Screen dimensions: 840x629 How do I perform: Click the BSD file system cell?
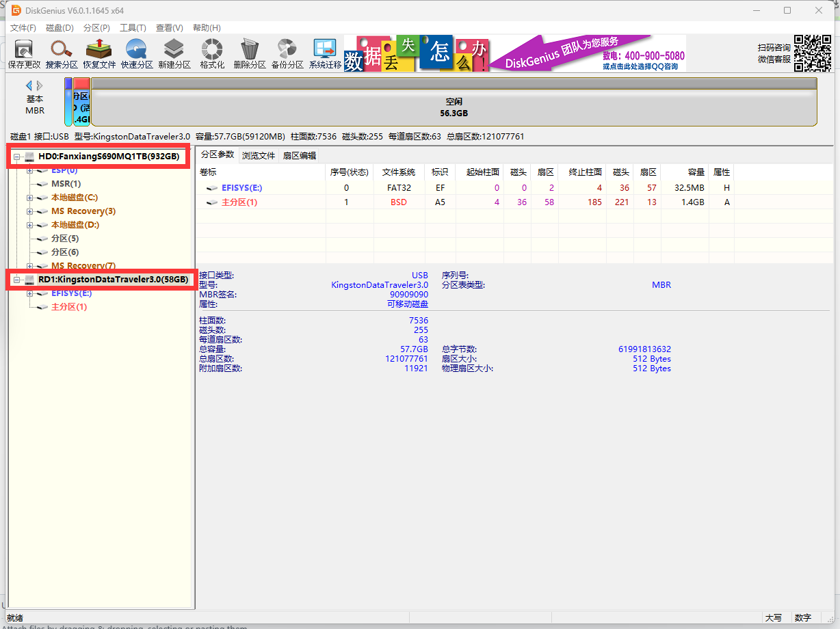399,202
